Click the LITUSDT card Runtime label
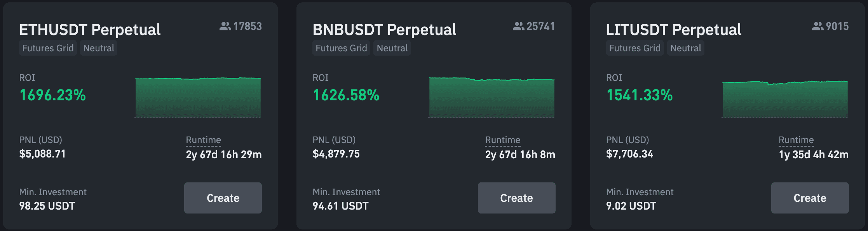Screen dimensions: 868x231 tap(796, 140)
